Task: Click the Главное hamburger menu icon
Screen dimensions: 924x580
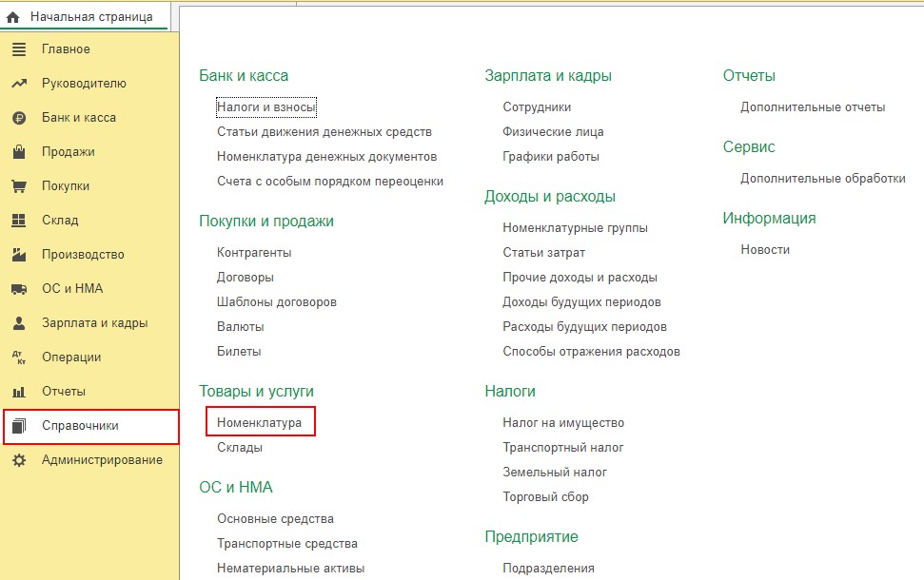Action: 19,49
